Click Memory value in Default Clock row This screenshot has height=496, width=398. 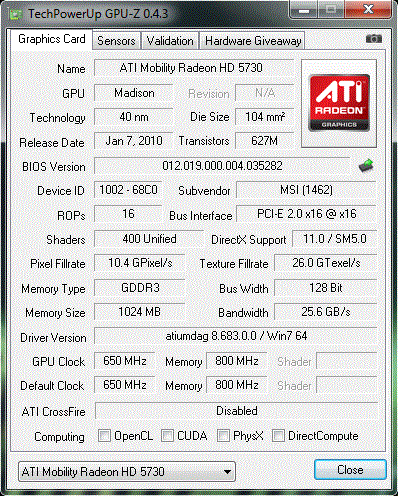pos(237,385)
